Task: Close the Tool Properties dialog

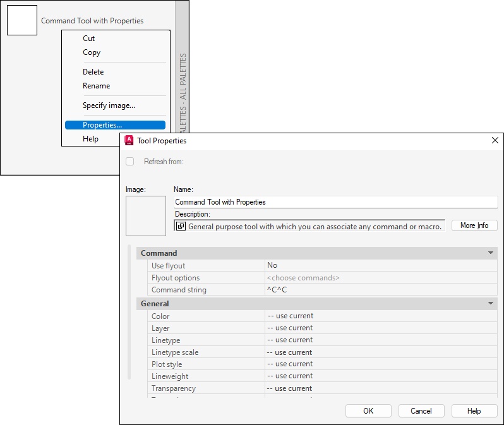Action: 495,140
